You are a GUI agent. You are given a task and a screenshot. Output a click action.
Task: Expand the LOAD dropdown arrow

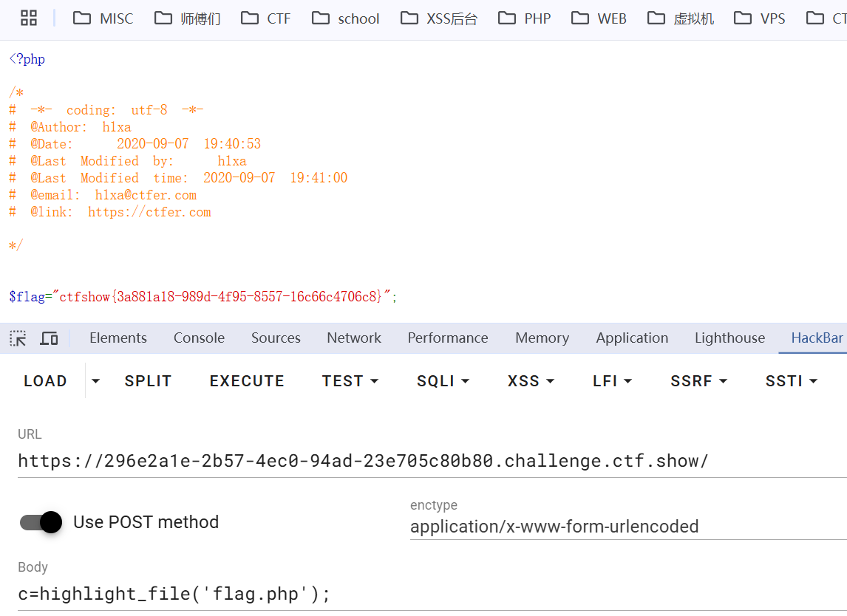95,381
